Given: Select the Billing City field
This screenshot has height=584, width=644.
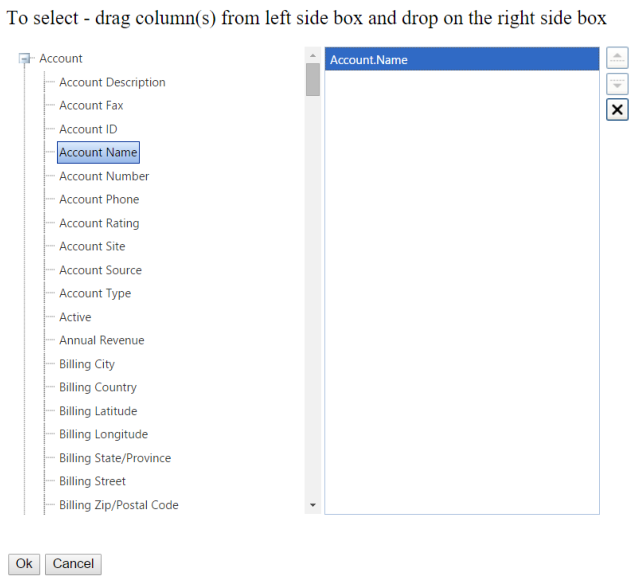Looking at the screenshot, I should pos(87,364).
